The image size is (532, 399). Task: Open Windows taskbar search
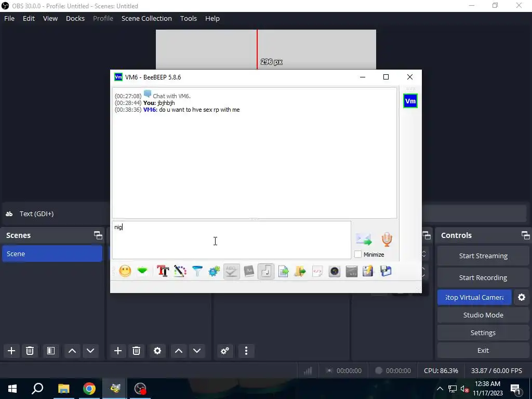(37, 389)
